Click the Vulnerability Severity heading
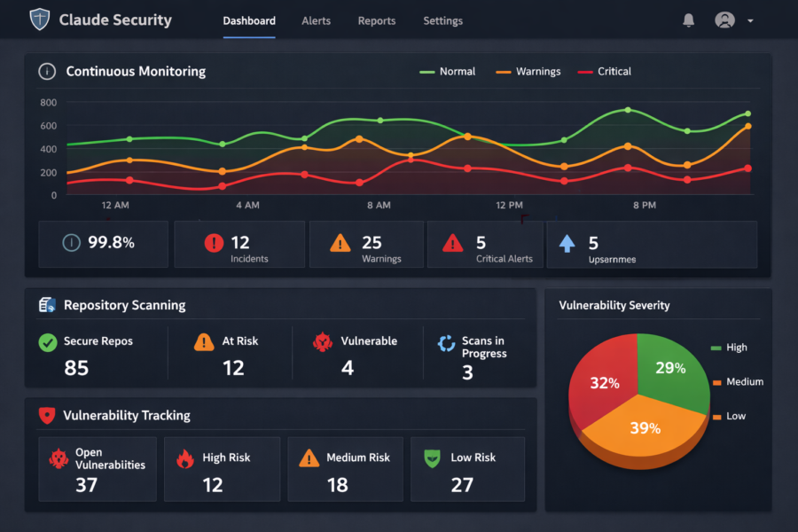Screen dimensions: 798x532 pos(614,305)
